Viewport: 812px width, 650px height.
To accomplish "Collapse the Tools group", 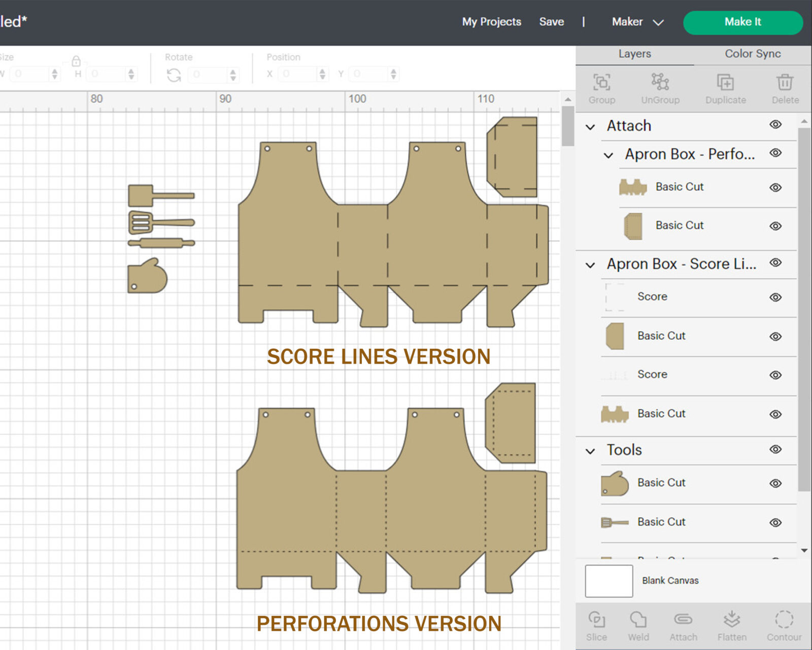I will pyautogui.click(x=590, y=451).
